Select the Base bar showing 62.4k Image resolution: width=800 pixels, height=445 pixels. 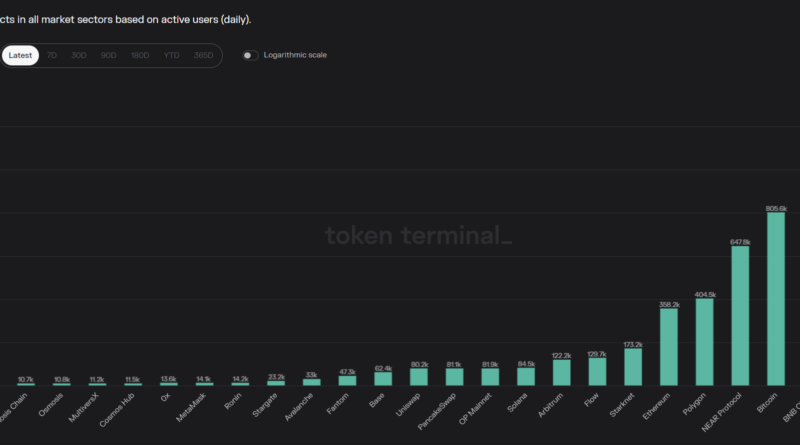click(383, 378)
